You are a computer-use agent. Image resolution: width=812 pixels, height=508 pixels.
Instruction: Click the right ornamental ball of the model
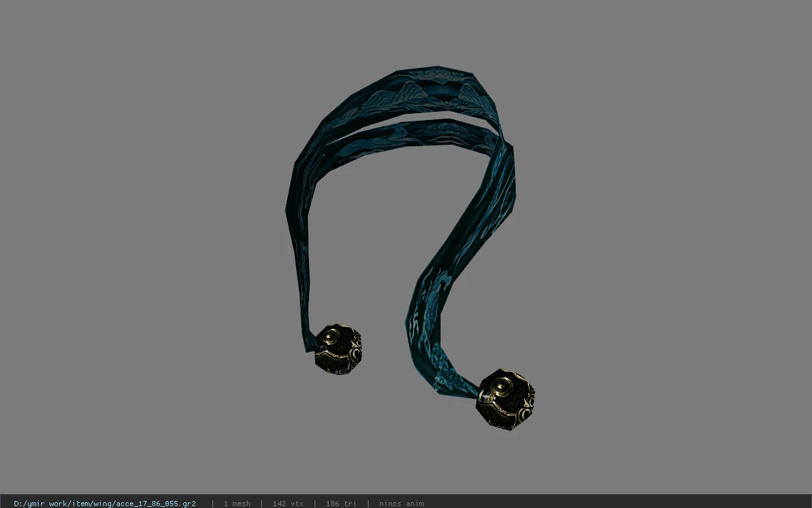point(506,399)
